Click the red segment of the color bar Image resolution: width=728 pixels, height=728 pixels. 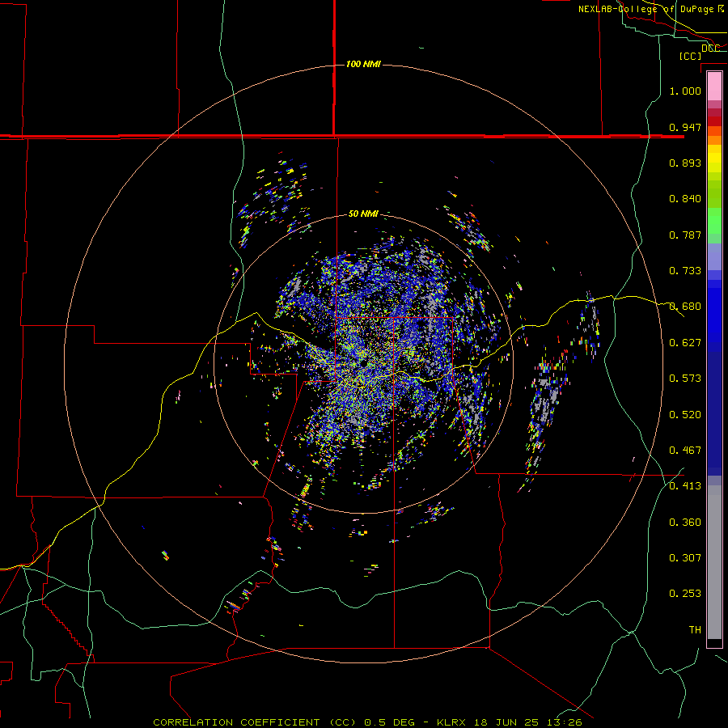(x=714, y=121)
